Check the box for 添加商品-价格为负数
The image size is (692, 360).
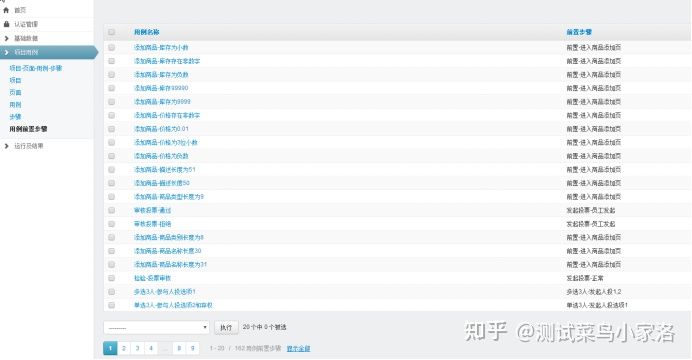[111, 156]
